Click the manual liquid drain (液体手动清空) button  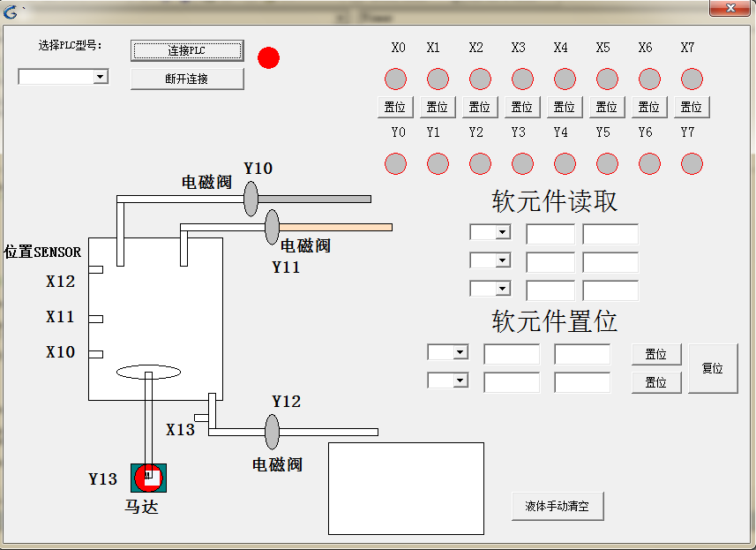pos(558,507)
